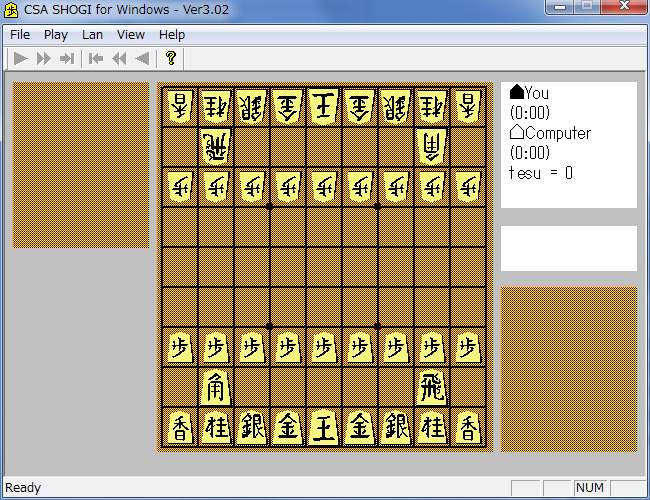650x500 pixels.
Task: Click the rewind toolbar button
Action: [119, 58]
